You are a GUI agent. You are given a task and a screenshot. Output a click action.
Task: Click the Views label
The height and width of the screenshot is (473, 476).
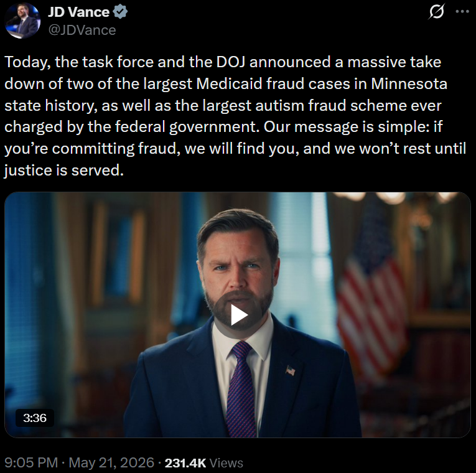(226, 463)
